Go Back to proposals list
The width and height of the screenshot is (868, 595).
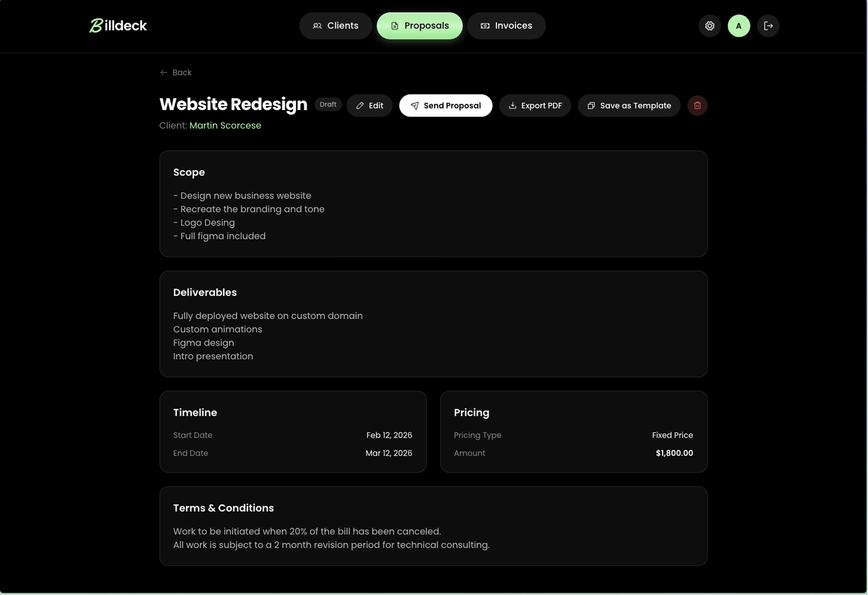(176, 72)
